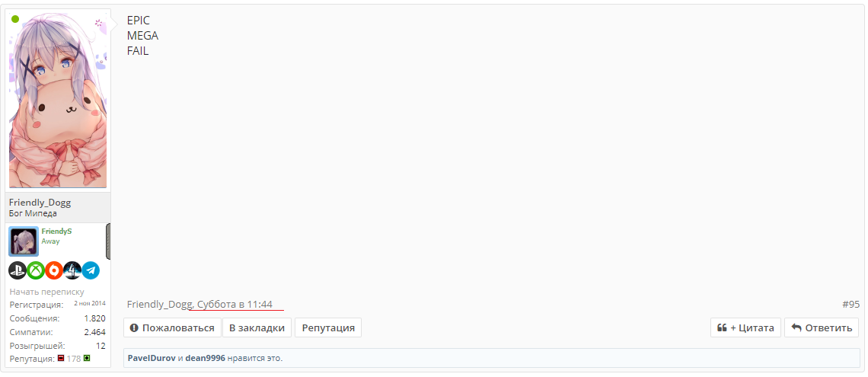Open the large anime avatar image
The height and width of the screenshot is (377, 868).
click(58, 99)
